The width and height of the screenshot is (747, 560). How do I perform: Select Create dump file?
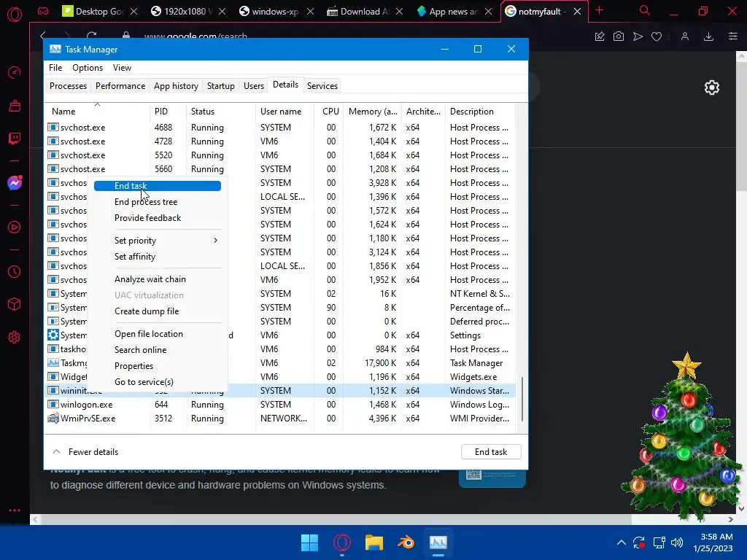click(x=147, y=311)
